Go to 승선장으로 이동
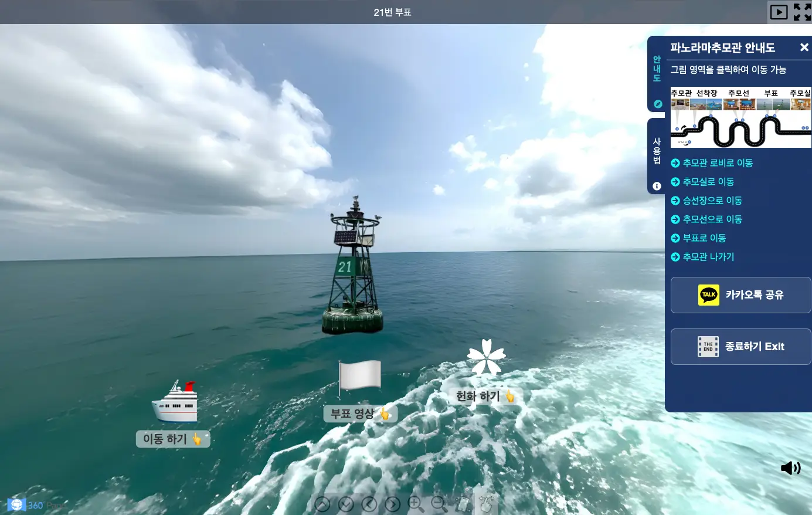This screenshot has height=515, width=812. [706, 201]
